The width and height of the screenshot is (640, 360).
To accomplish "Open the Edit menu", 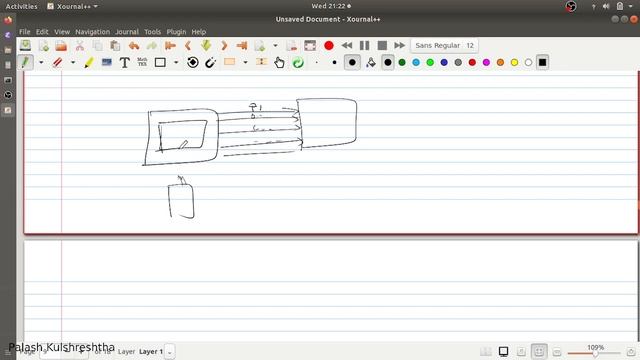I will pyautogui.click(x=42, y=32).
